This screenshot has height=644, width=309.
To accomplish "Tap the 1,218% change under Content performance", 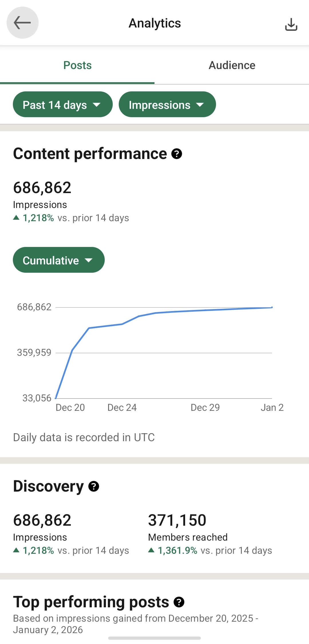I will 38,218.
